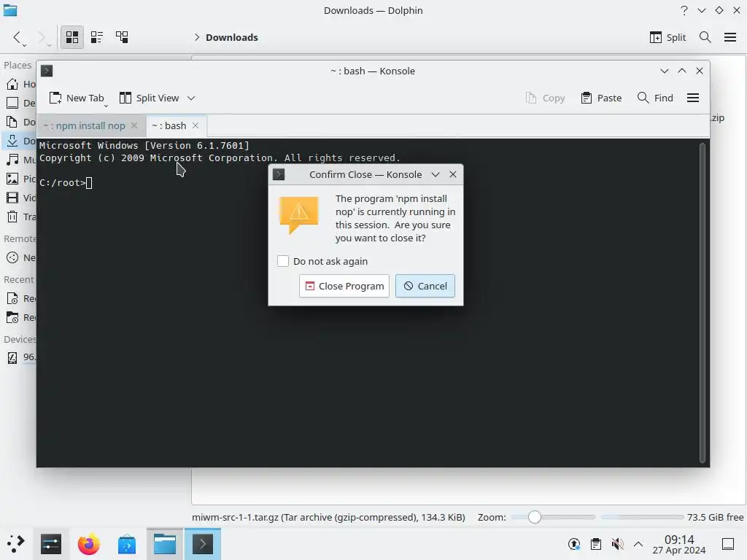
Task: Click the muted volume tray icon
Action: 617,544
